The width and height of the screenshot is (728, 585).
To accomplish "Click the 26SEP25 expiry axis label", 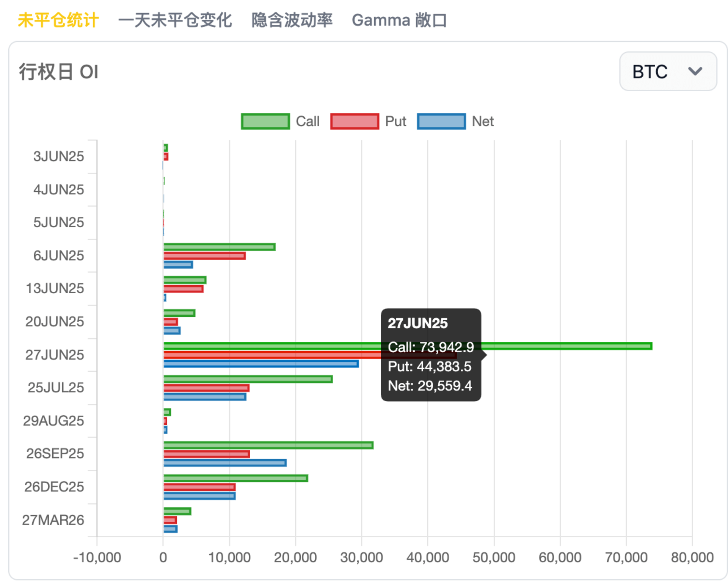I will click(x=55, y=454).
